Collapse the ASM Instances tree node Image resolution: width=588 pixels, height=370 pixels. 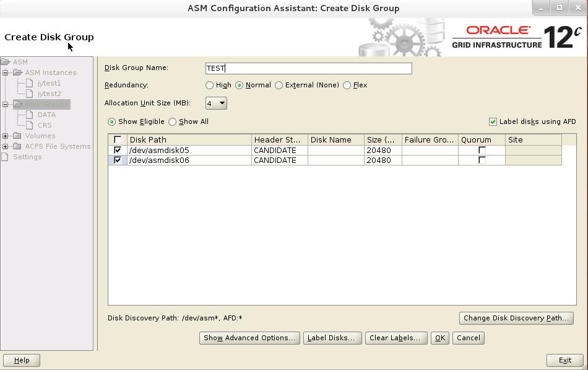(5, 73)
